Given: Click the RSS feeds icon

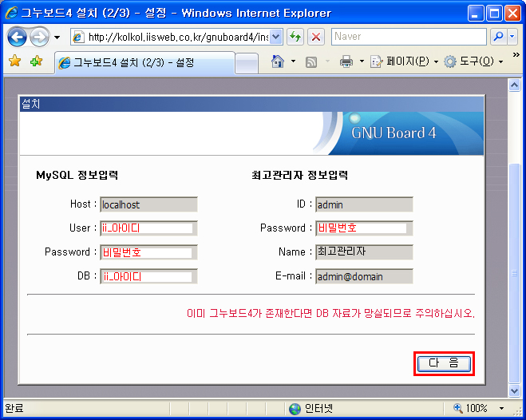Looking at the screenshot, I should click(x=311, y=62).
